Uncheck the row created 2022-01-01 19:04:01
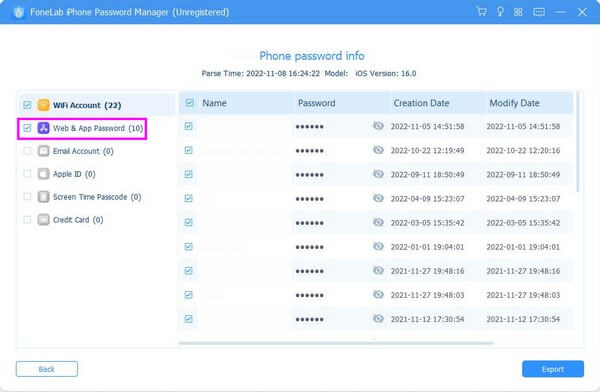600x392 pixels. pos(189,247)
